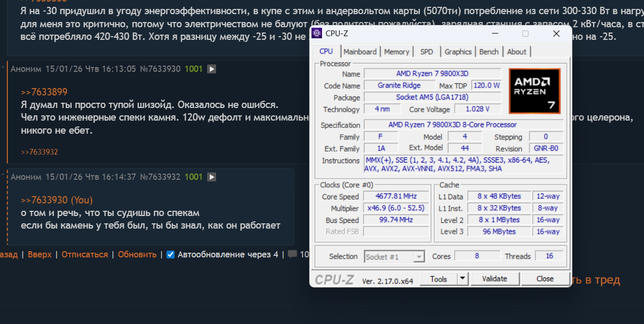Click the Tools button in CPU-Z

pos(439,279)
